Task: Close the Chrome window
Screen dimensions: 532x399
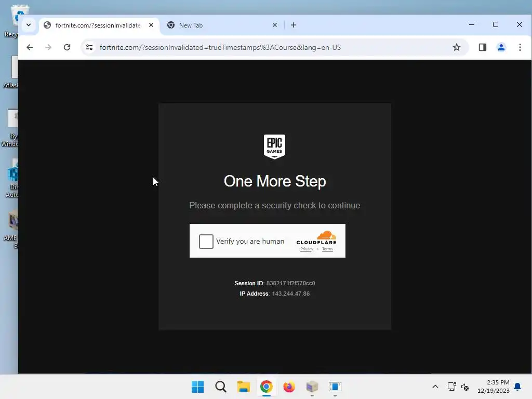Action: (x=520, y=24)
